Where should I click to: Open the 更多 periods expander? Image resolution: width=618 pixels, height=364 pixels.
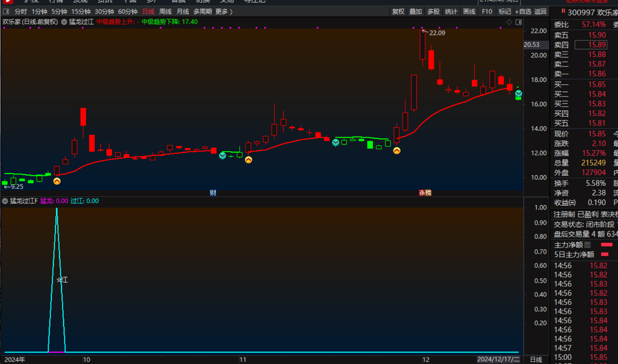click(224, 11)
